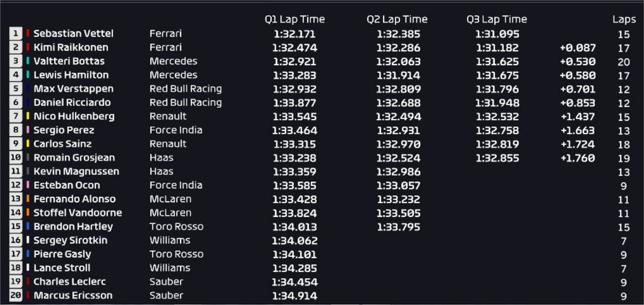Open Sebastian Vettel driver name
644x305 pixels.
(73, 34)
